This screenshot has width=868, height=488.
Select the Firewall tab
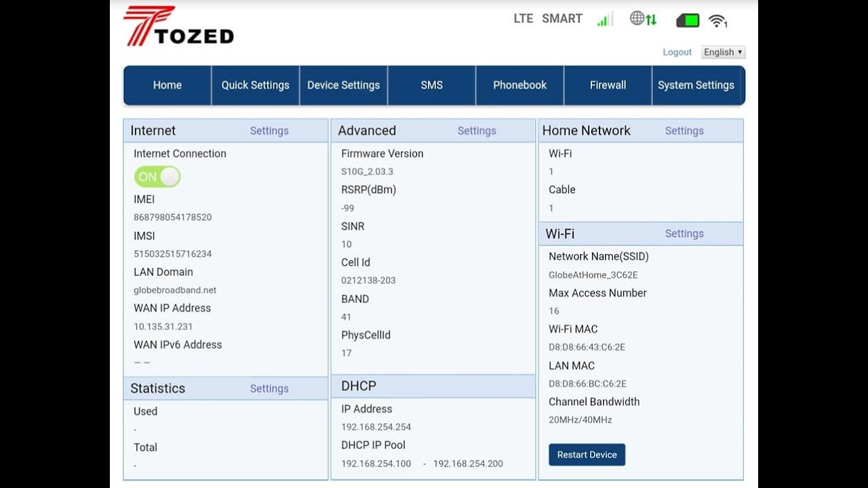click(608, 85)
